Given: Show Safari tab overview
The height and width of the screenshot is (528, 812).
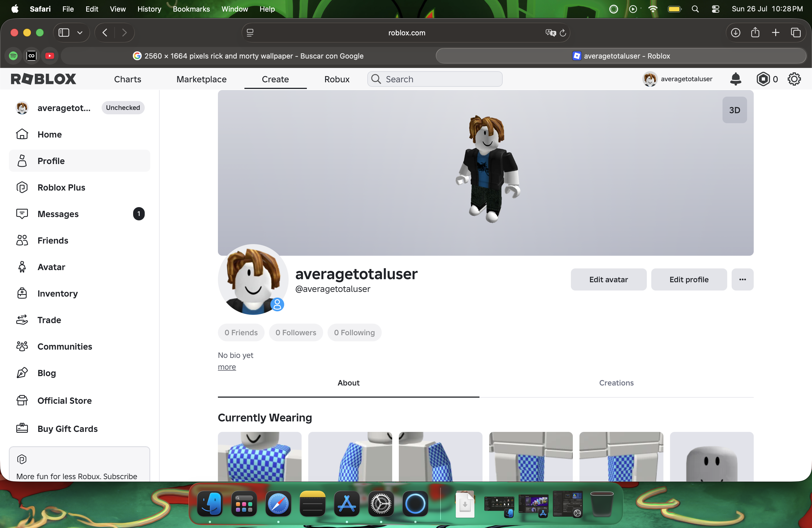Looking at the screenshot, I should click(x=796, y=33).
